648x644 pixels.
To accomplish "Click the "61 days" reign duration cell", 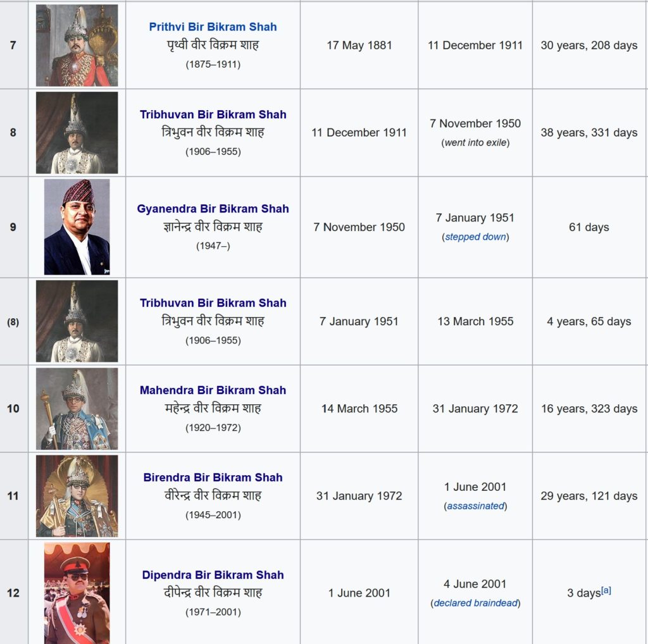I will point(589,227).
